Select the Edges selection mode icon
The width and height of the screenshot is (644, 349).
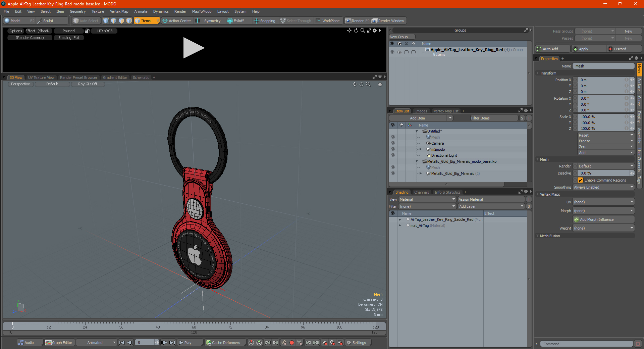coord(114,21)
